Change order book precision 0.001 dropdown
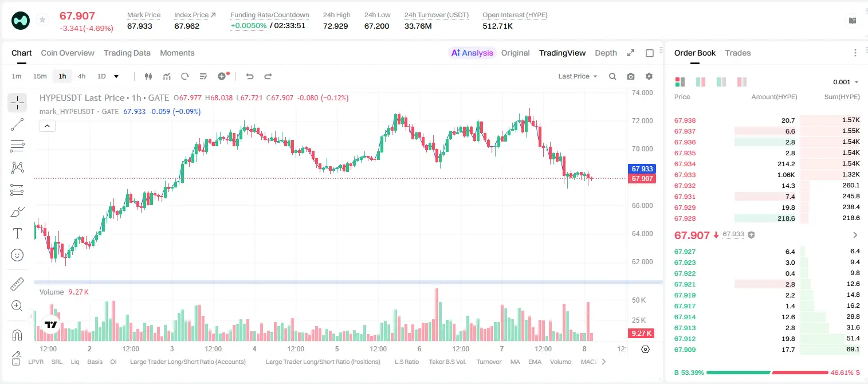868x384 pixels. 846,82
